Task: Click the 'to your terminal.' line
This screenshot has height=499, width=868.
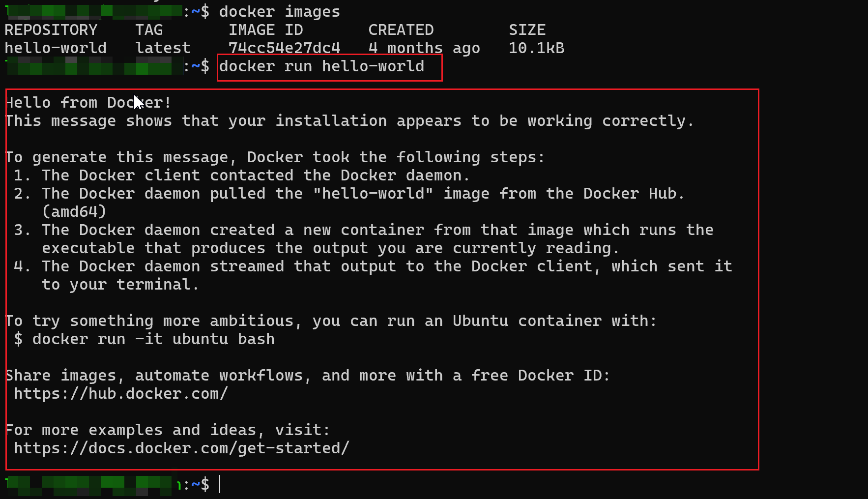Action: [120, 285]
